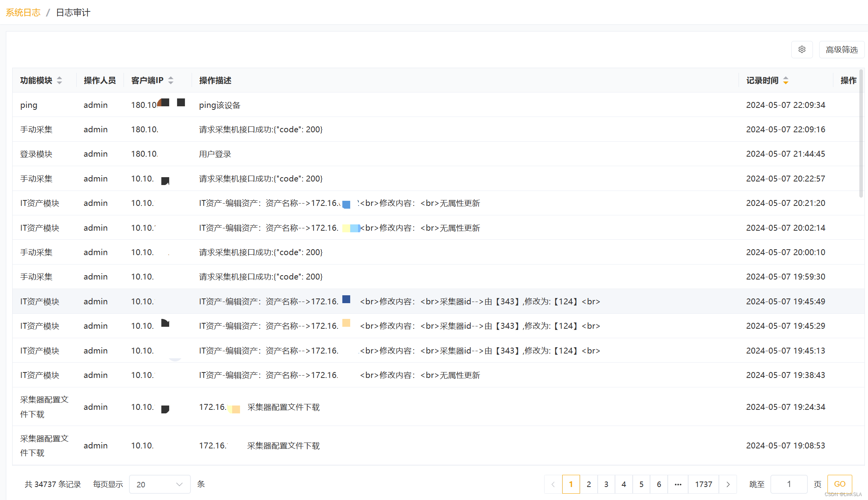Select page 5 in pagination
The image size is (868, 500).
coord(641,484)
